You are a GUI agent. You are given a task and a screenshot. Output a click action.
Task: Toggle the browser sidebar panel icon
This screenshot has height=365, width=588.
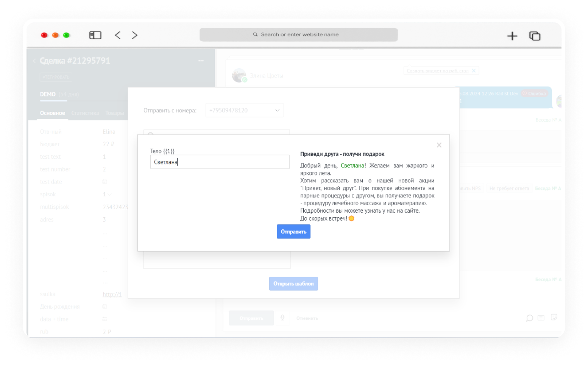pos(95,35)
